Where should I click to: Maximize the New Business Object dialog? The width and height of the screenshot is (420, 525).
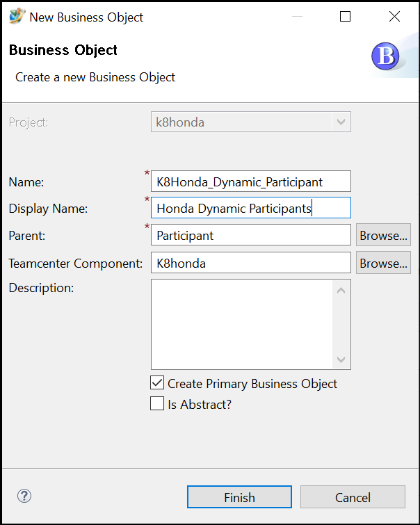[345, 17]
